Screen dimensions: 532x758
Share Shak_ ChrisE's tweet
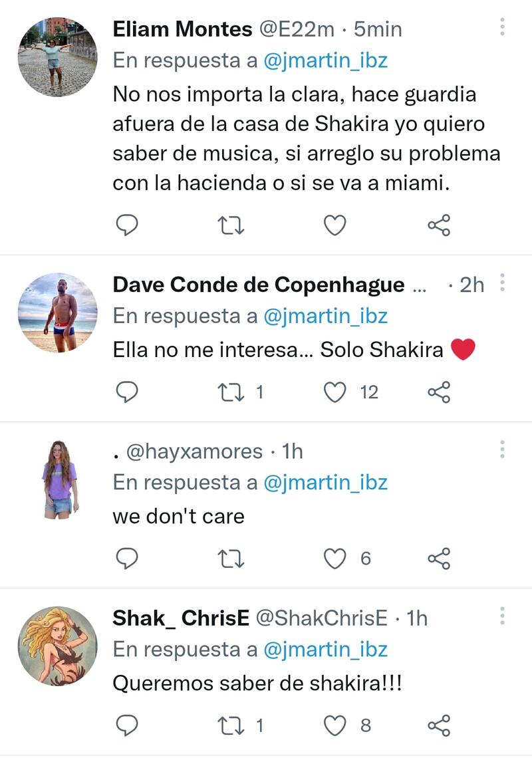pyautogui.click(x=439, y=725)
